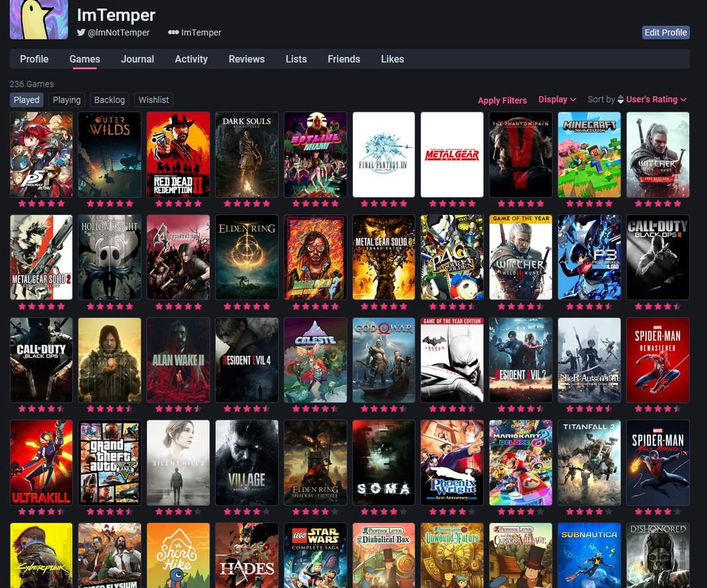The width and height of the screenshot is (707, 588).
Task: Click the Edit Profile button
Action: 665,33
